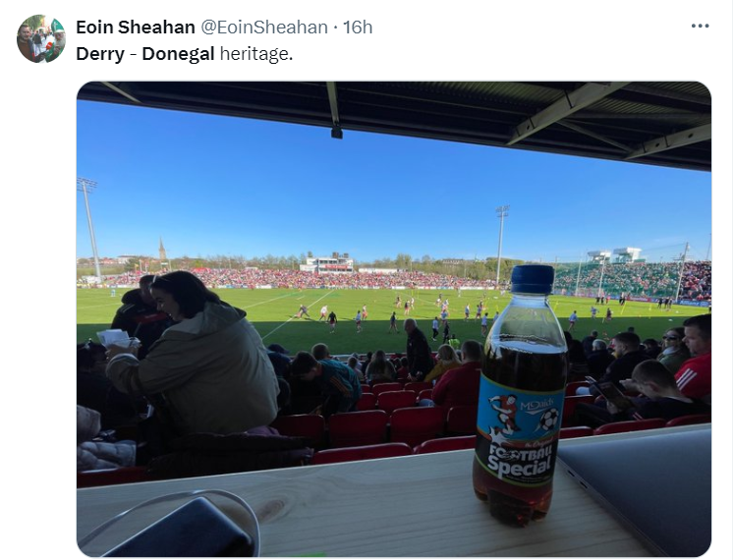Viewport: 734px width, 560px height.
Task: Open Eoin Sheahan's profile picture
Action: pos(41,38)
